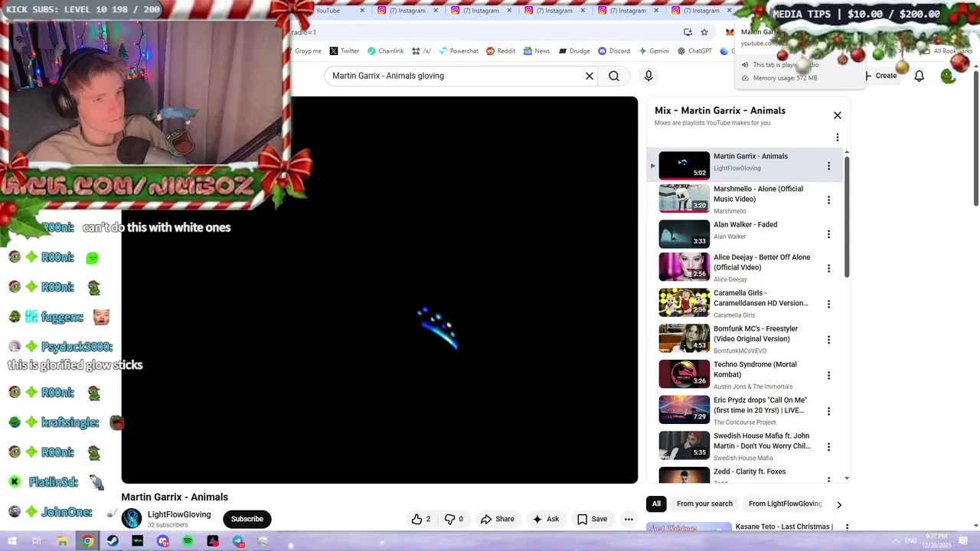Open options for Techno Syndrome item
This screenshot has height=551, width=980.
click(x=828, y=376)
